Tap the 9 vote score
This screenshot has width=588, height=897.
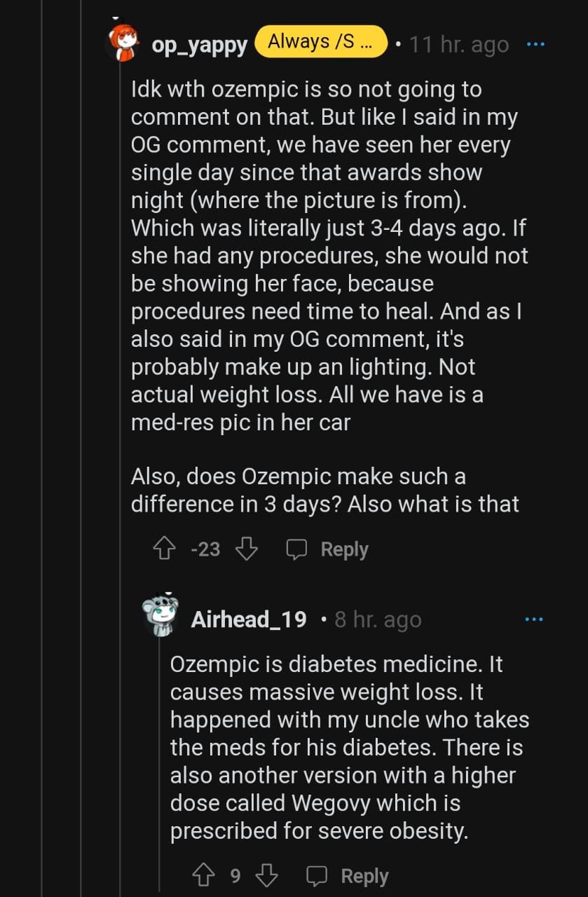click(x=235, y=876)
